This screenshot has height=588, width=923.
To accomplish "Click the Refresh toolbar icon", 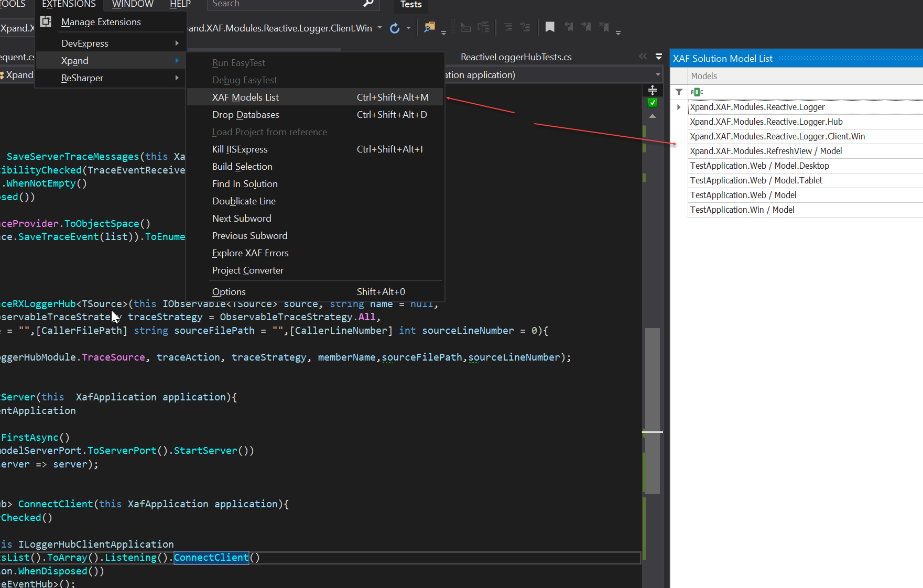I will pyautogui.click(x=395, y=28).
